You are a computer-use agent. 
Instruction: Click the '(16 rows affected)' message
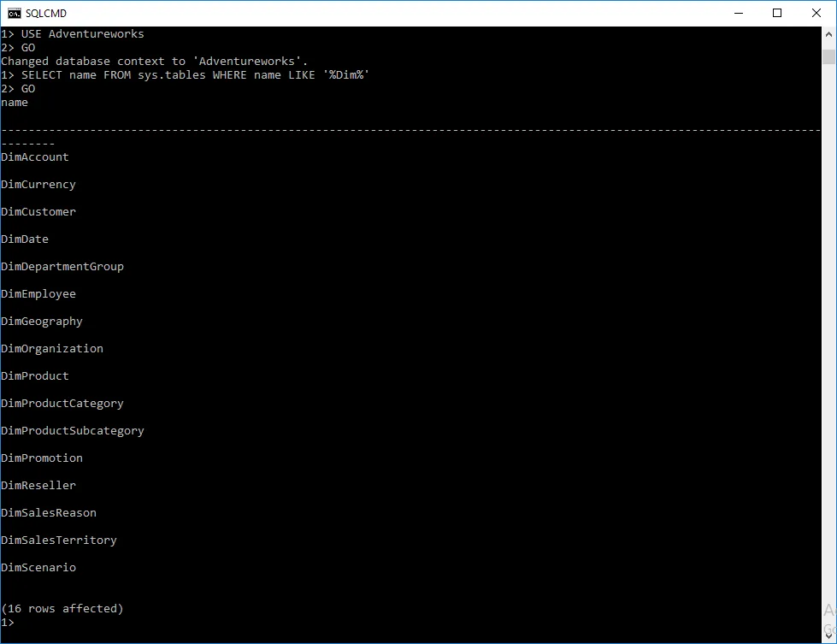pos(62,609)
